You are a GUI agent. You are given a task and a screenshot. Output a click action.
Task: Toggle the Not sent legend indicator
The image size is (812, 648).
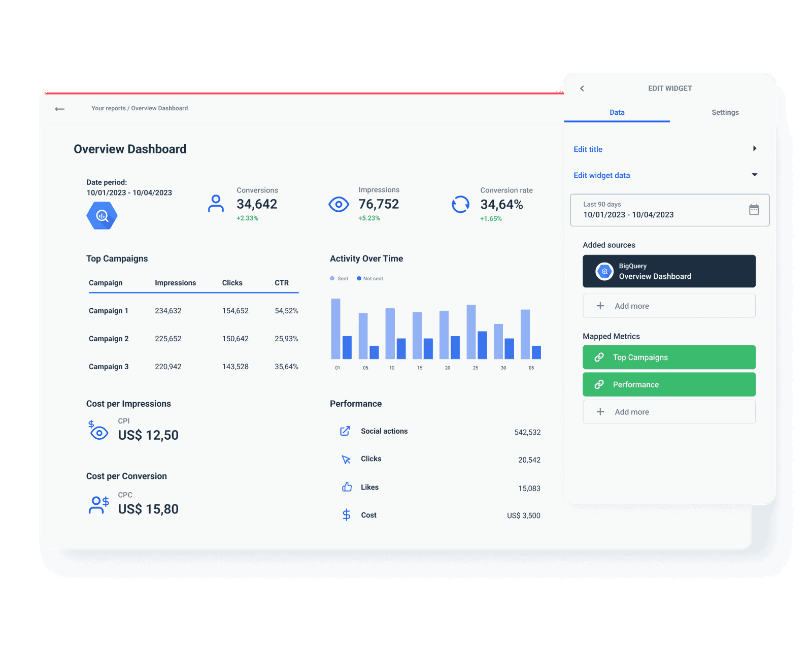click(x=358, y=278)
